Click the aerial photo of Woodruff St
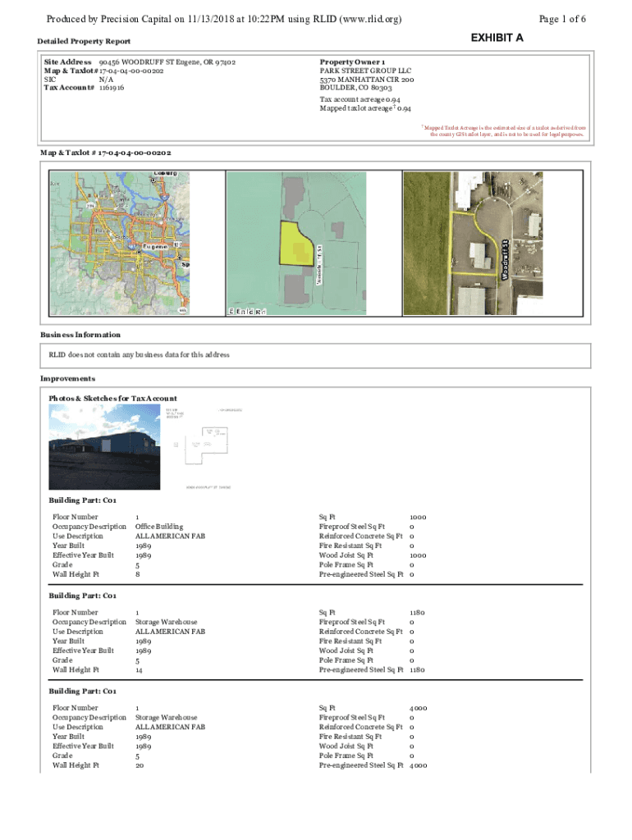 tap(472, 243)
